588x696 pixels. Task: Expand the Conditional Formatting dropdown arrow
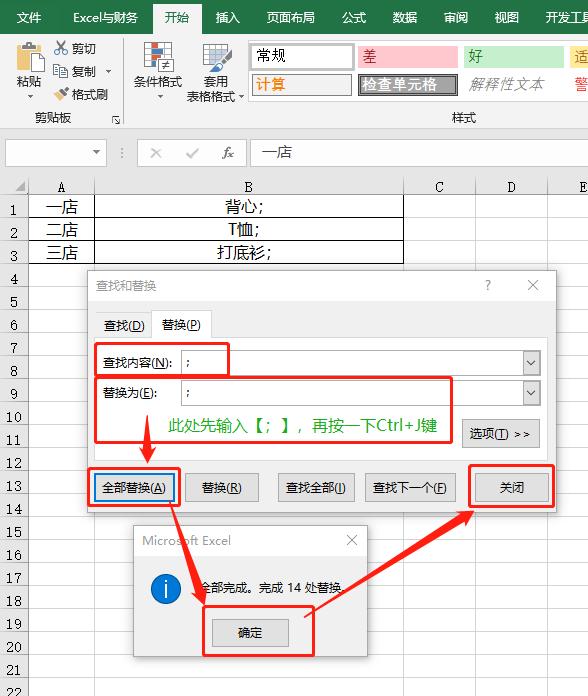(160, 96)
